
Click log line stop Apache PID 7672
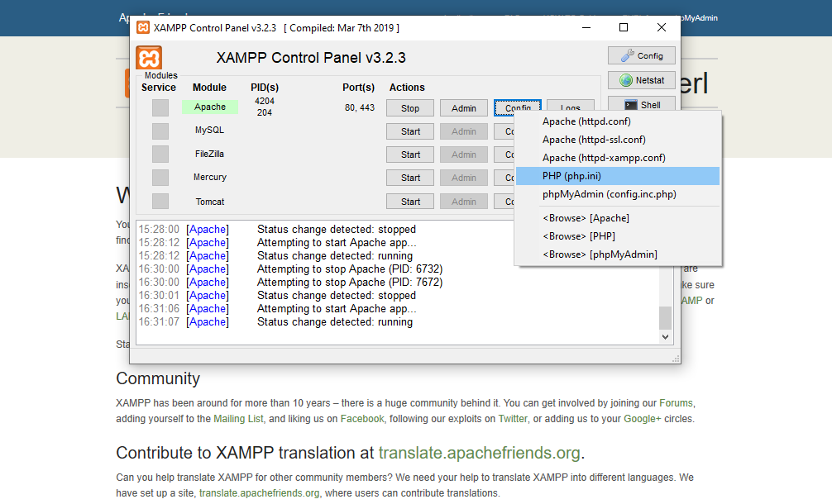click(x=290, y=283)
